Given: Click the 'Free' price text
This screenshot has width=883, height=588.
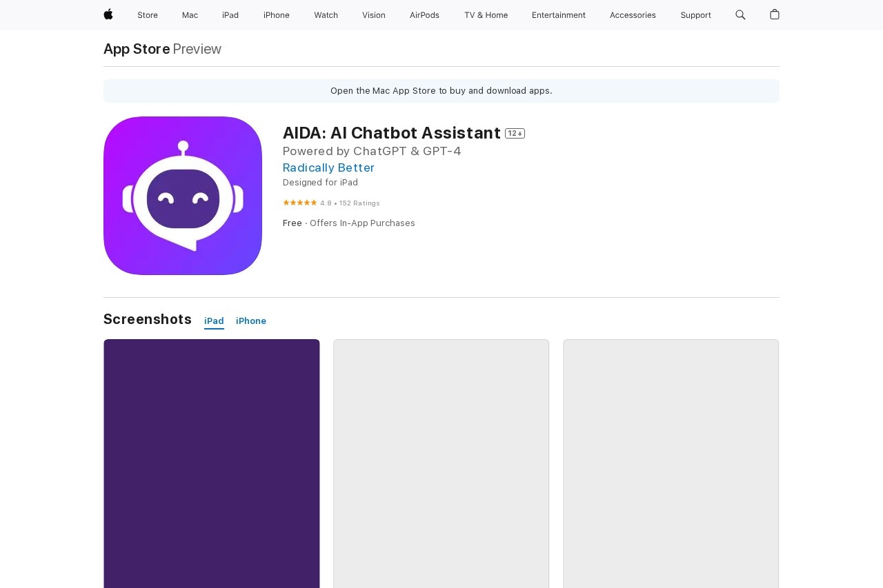Looking at the screenshot, I should coord(292,223).
